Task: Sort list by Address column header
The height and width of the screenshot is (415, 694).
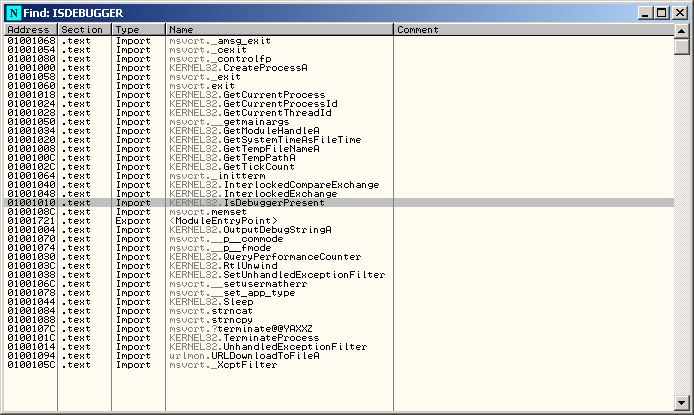Action: click(x=30, y=30)
